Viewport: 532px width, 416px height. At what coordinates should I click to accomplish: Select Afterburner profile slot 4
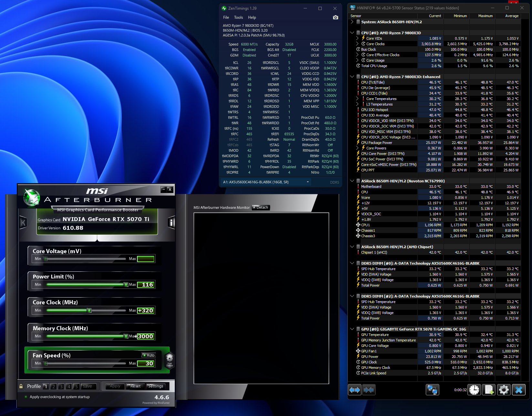(x=69, y=386)
